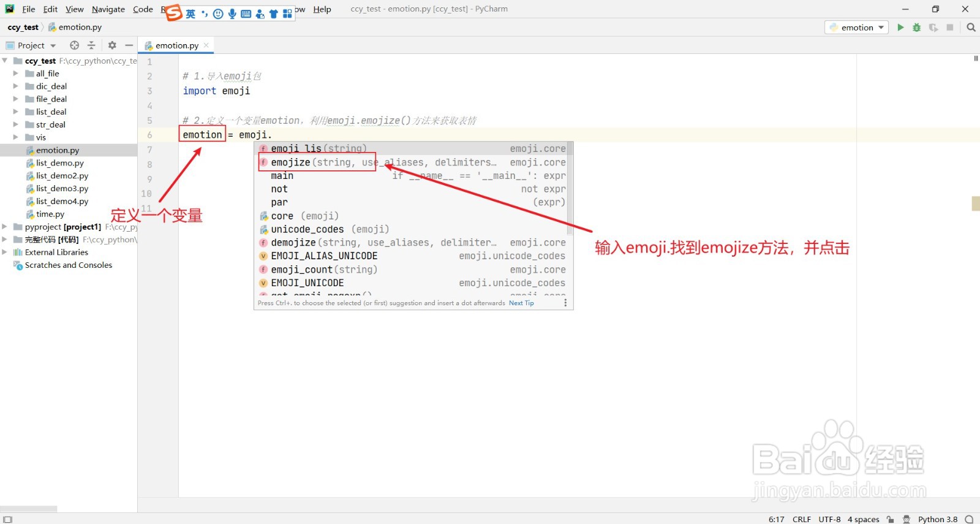Switch to emotion.py editor tab
980x524 pixels.
(x=176, y=45)
